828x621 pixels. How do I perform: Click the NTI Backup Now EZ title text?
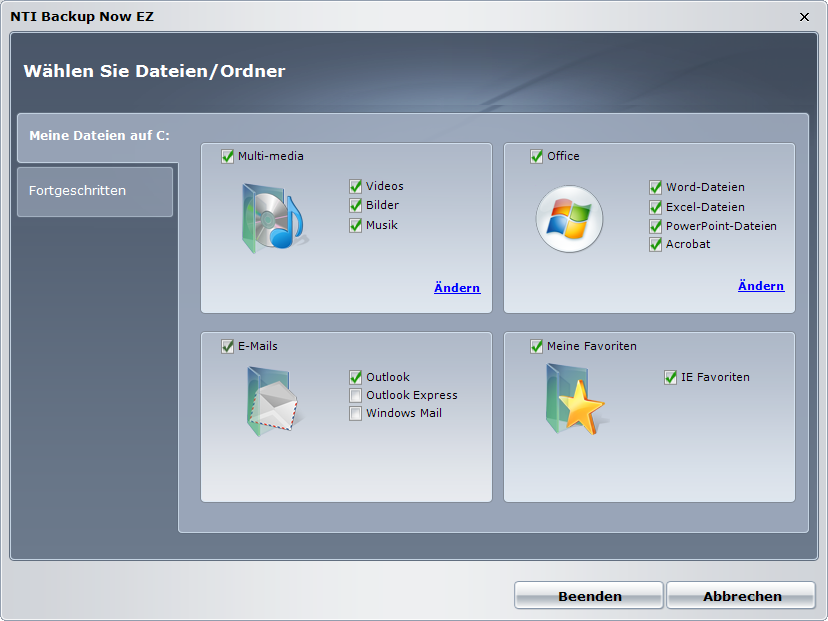pos(82,16)
